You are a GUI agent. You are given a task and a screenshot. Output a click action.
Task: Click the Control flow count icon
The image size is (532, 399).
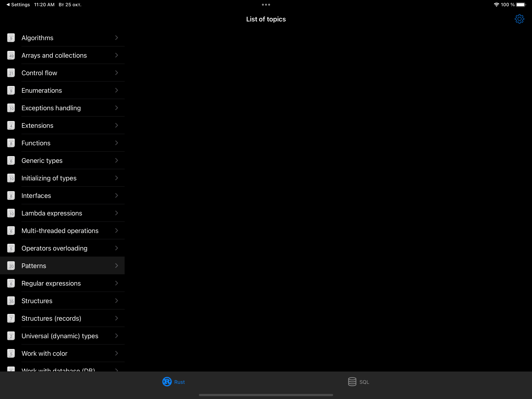click(x=11, y=73)
